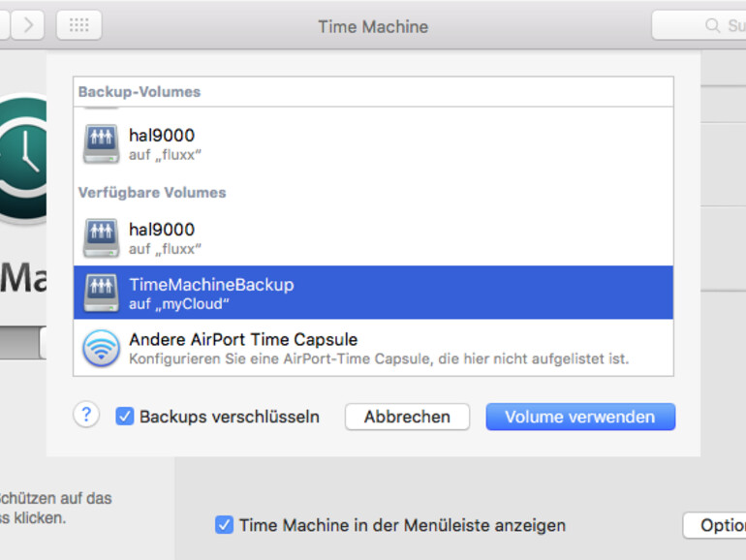Click the forward navigation arrow
Screen dimensions: 746x560
[x=27, y=25]
